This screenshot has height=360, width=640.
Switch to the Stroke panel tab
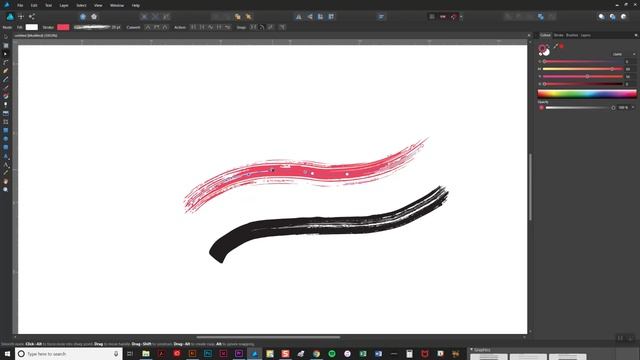click(558, 35)
